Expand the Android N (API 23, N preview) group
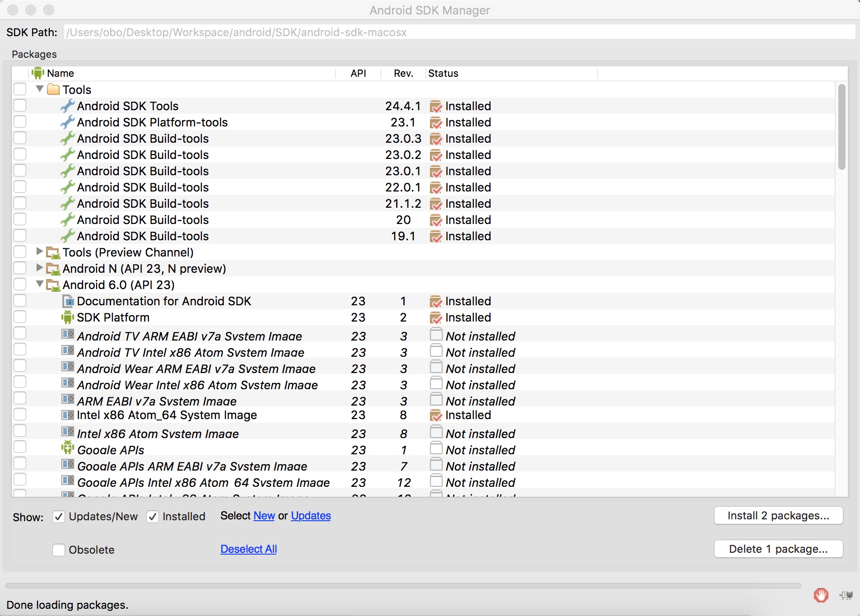The image size is (860, 616). pos(40,267)
